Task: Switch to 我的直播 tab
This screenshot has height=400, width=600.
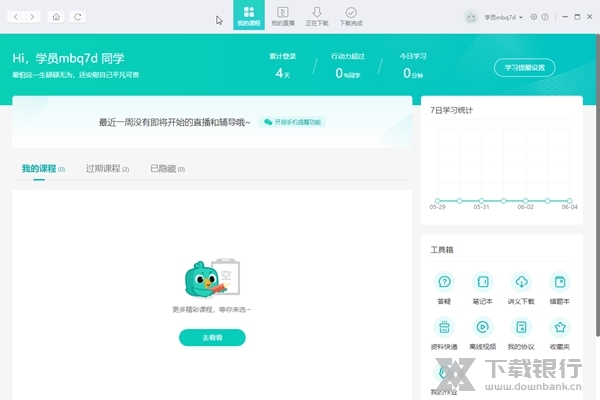Action: (x=283, y=16)
